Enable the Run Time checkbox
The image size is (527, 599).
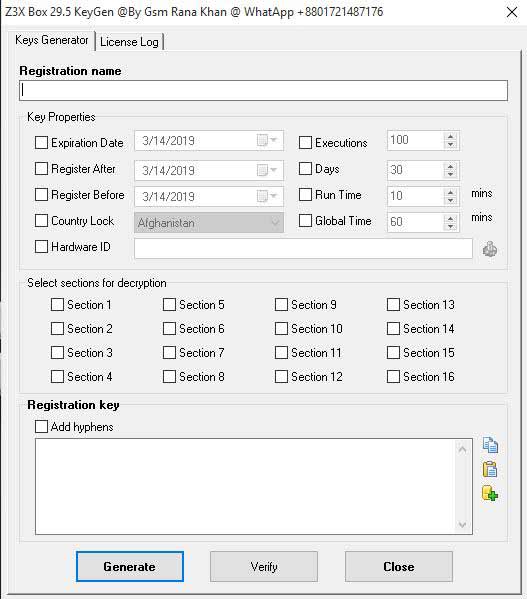click(x=305, y=194)
